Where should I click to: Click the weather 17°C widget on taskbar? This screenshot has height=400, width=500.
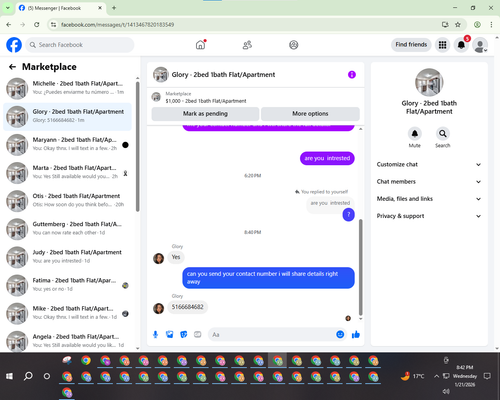tap(412, 376)
